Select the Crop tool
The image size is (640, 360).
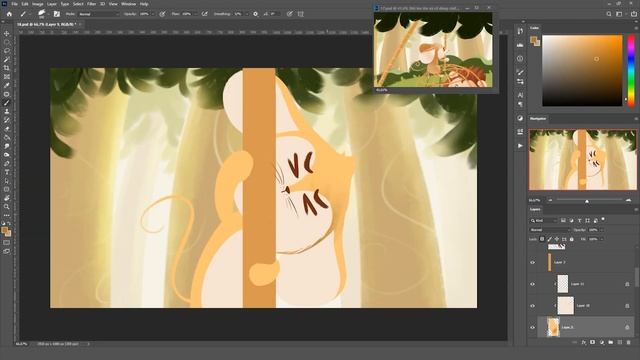tap(7, 68)
